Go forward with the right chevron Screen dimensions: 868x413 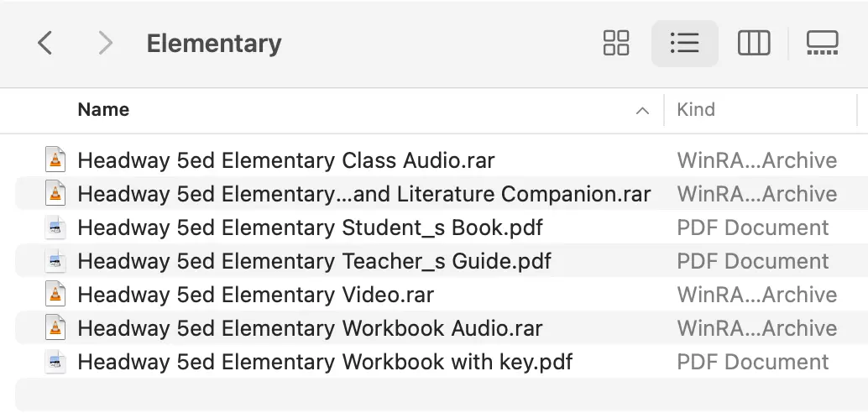pos(105,43)
